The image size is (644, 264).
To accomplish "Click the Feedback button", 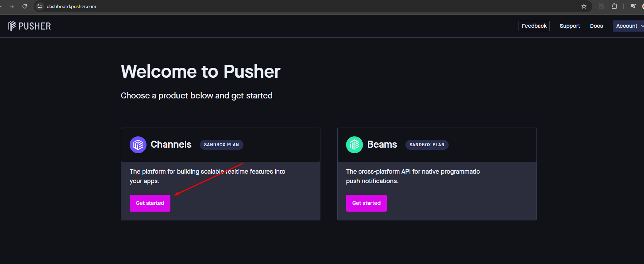I will tap(534, 26).
